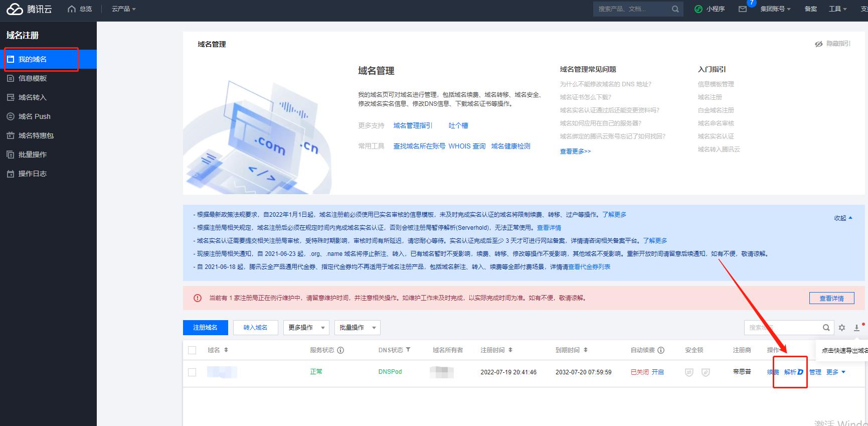Open the WHOIS 查询 link

[x=467, y=146]
